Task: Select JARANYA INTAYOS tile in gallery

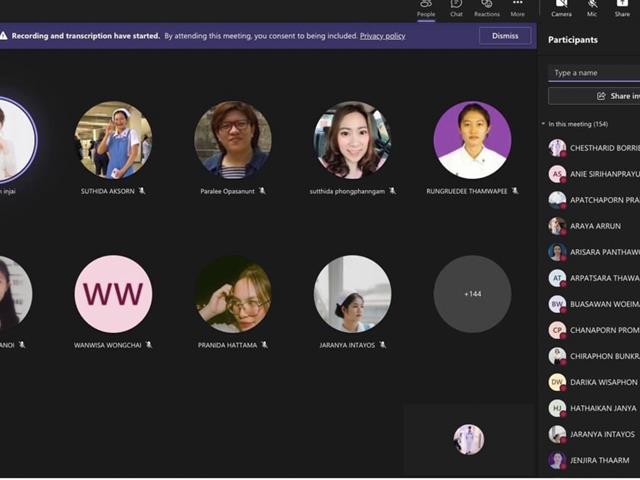Action: coord(352,294)
